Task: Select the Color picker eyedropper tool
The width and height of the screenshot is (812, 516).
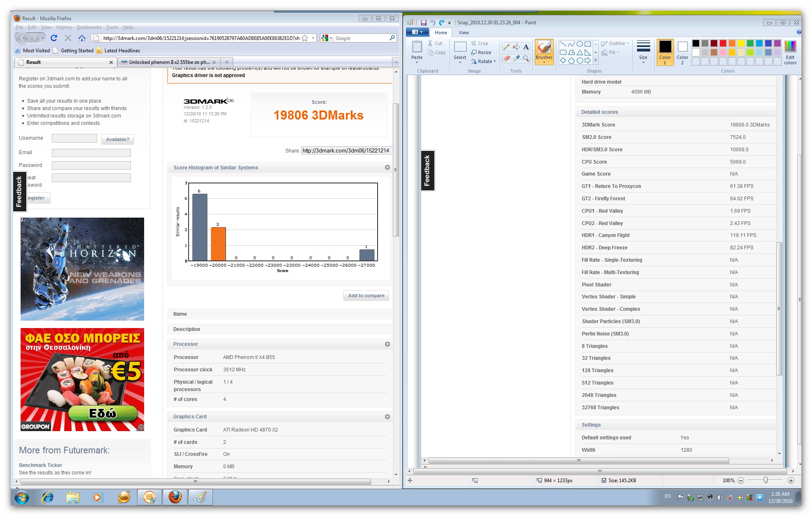Action: [x=516, y=59]
